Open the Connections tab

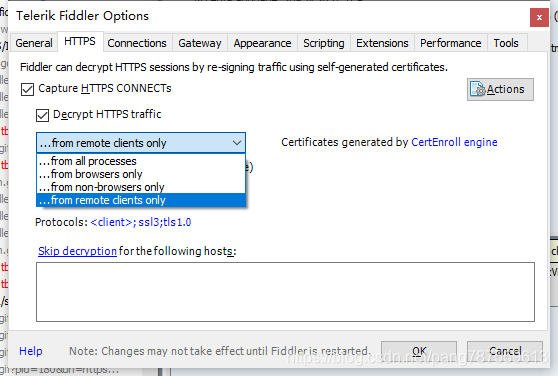(137, 43)
